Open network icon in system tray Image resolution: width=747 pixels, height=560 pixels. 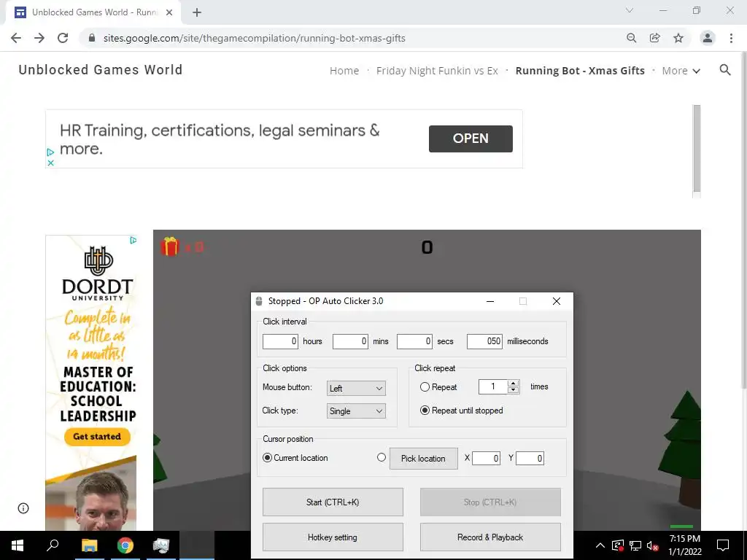tap(635, 545)
